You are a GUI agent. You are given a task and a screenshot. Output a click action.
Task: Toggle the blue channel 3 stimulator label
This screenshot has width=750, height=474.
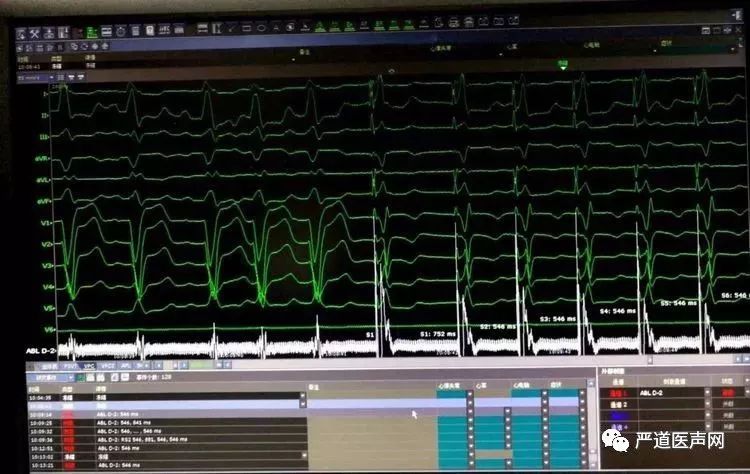coord(617,415)
